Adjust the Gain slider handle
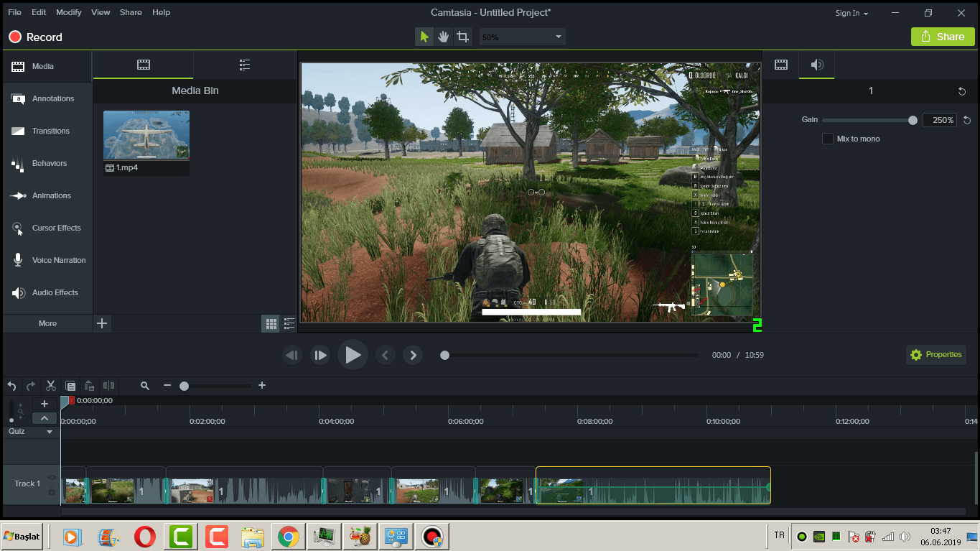Viewport: 980px width, 551px height. pyautogui.click(x=913, y=121)
